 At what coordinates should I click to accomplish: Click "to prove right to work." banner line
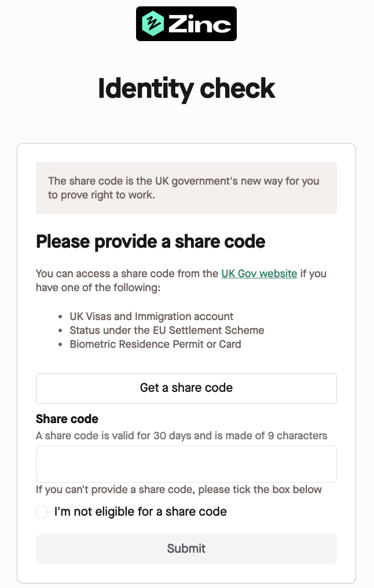[101, 195]
